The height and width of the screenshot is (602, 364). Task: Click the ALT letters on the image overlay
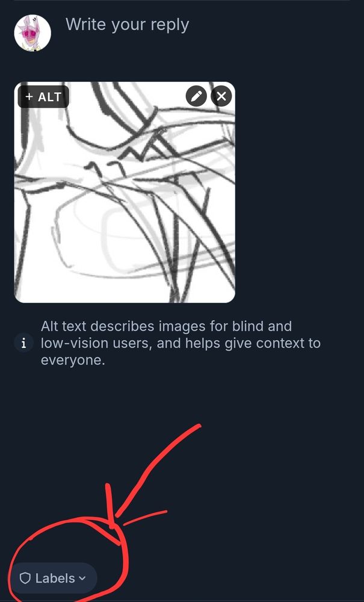pyautogui.click(x=50, y=97)
